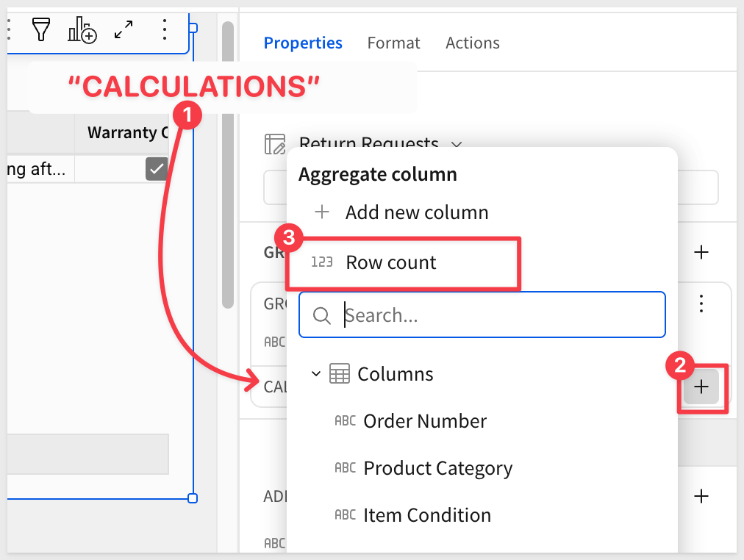This screenshot has width=744, height=560.
Task: Click the filter funnel icon
Action: 40,30
